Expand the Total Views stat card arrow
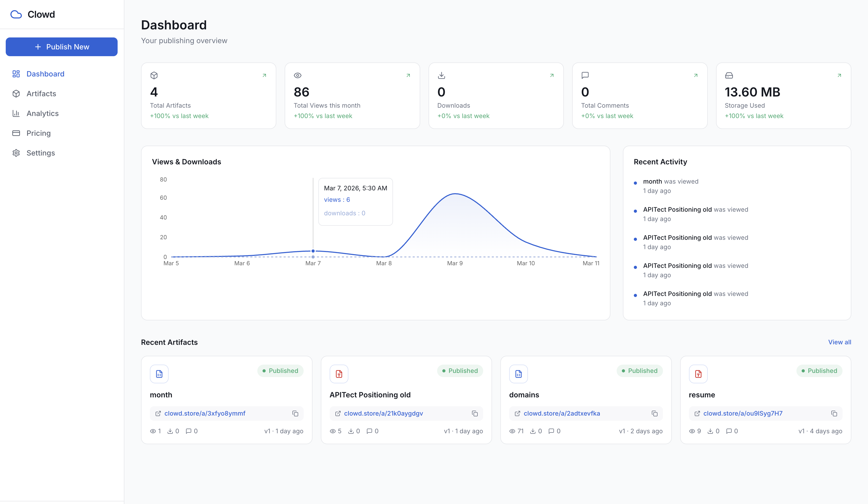Screen dimensions: 868x504 pos(408,75)
